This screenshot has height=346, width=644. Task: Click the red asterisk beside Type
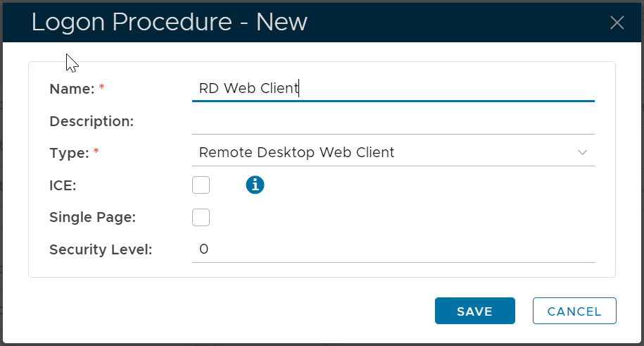coord(96,152)
